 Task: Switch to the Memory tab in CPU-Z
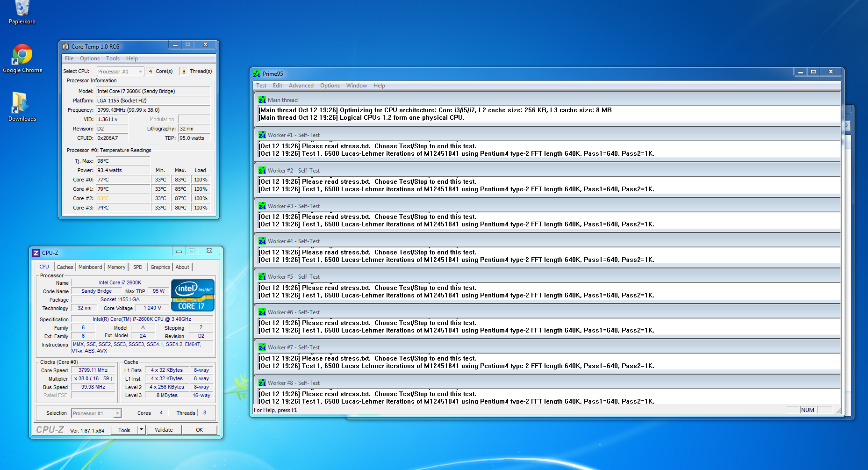pyautogui.click(x=116, y=267)
